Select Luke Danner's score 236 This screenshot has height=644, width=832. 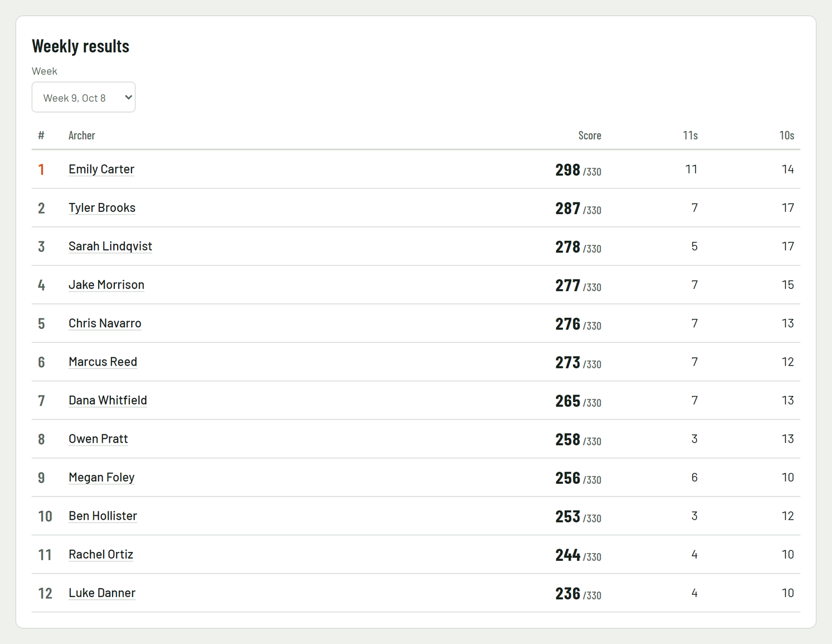[567, 594]
